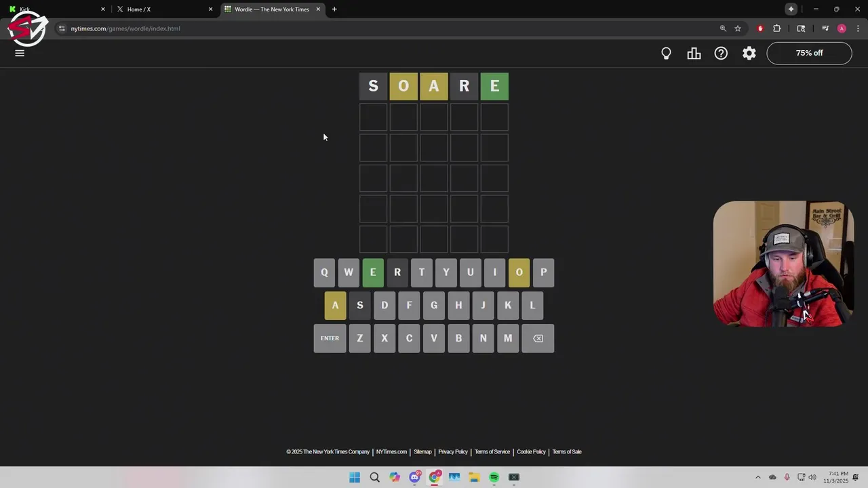This screenshot has height=488, width=868.
Task: Tap the N key on Wordle keyboard
Action: 483,338
